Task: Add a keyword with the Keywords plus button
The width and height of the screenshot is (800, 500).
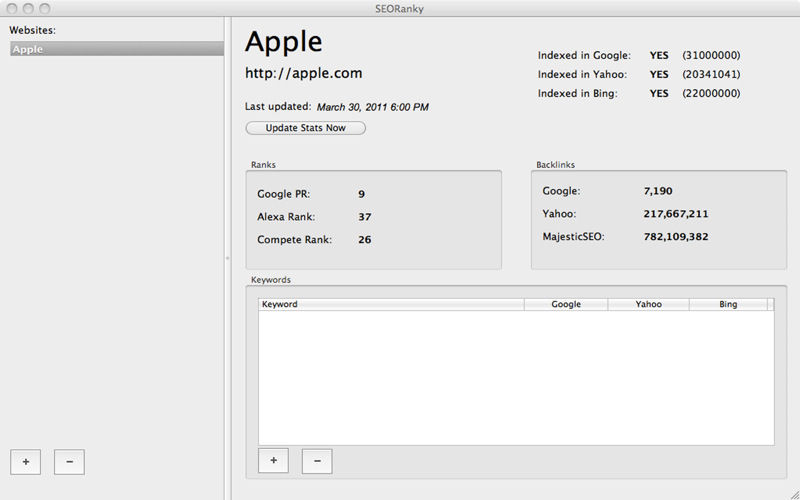Action: point(273,461)
